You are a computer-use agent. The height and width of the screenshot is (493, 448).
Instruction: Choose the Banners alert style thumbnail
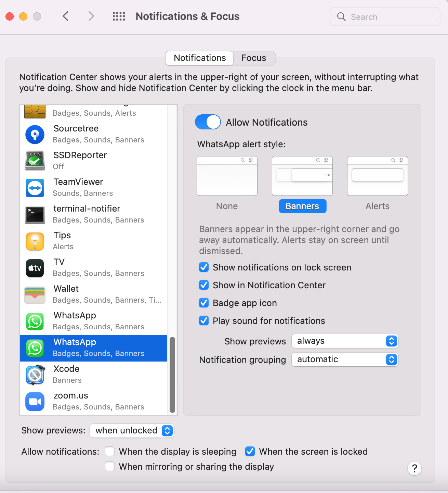302,176
